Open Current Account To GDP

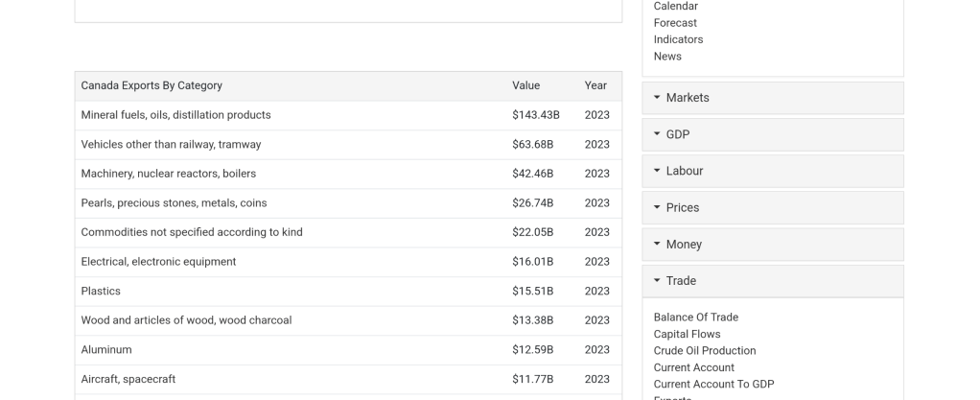tap(713, 385)
